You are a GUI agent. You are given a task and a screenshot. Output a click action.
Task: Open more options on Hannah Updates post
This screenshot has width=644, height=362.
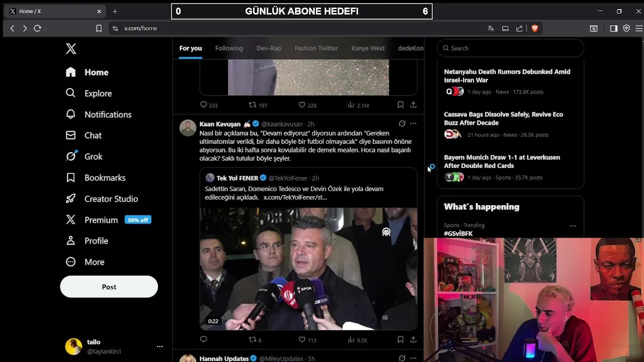point(413,358)
